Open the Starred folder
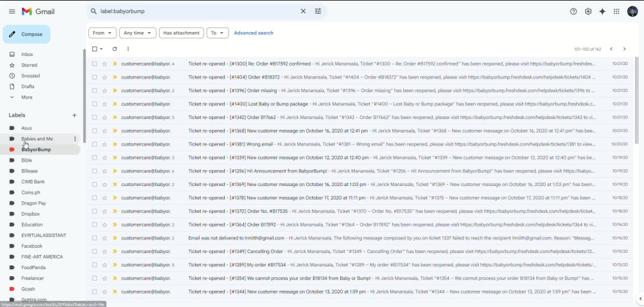Image resolution: width=644 pixels, height=307 pixels. 29,65
